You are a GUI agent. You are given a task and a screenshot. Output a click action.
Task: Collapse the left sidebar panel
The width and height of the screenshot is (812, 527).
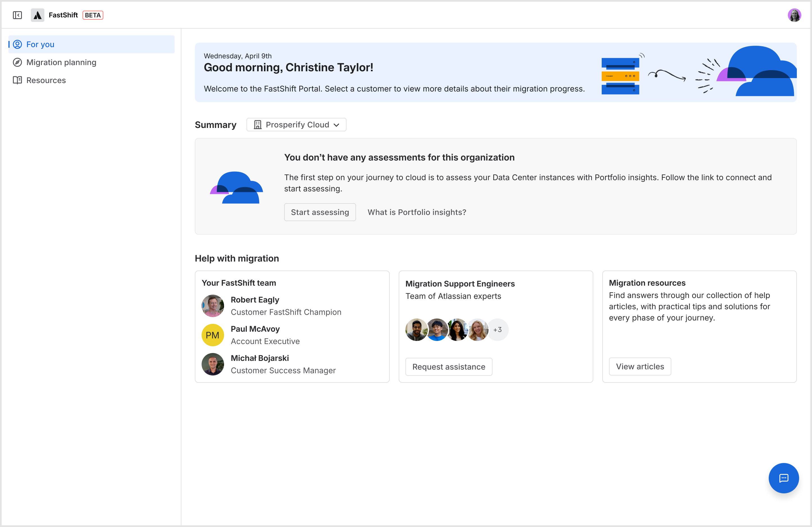pyautogui.click(x=17, y=15)
